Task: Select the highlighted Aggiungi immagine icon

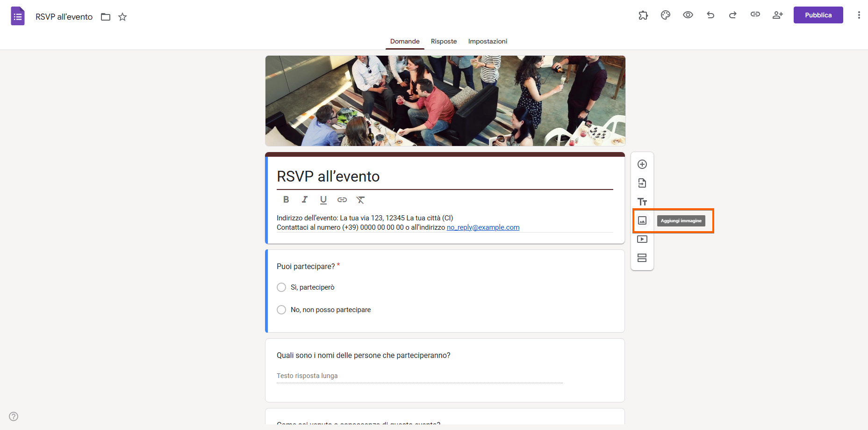Action: point(642,220)
